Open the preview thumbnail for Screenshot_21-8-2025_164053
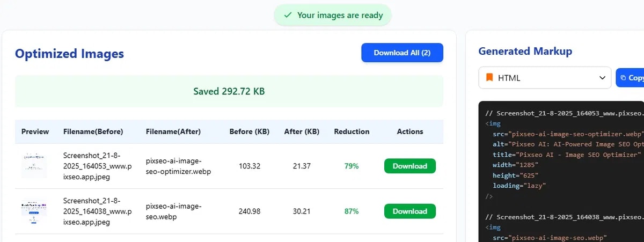 point(34,166)
